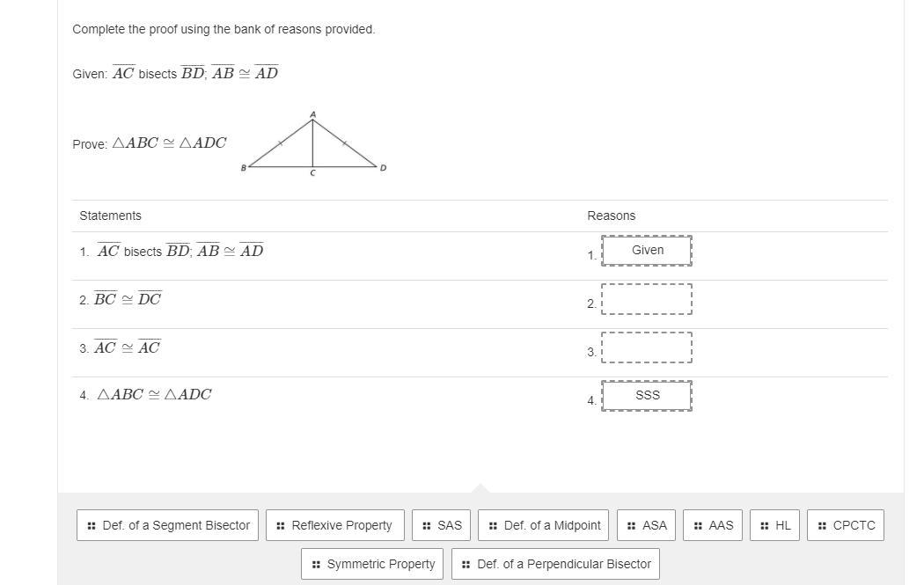The height and width of the screenshot is (585, 924).
Task: Grab the drag handle icon on Def. of a Segment Bisector
Action: coord(92,525)
